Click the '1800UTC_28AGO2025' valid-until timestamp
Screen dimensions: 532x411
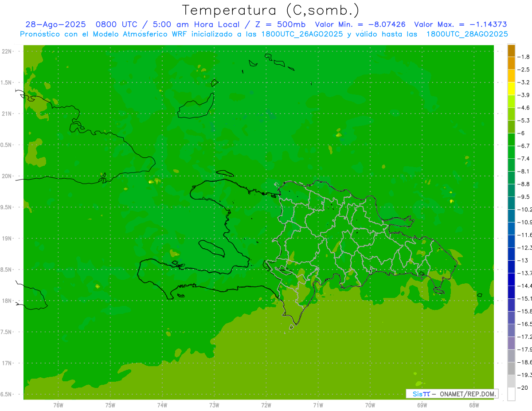(467, 34)
